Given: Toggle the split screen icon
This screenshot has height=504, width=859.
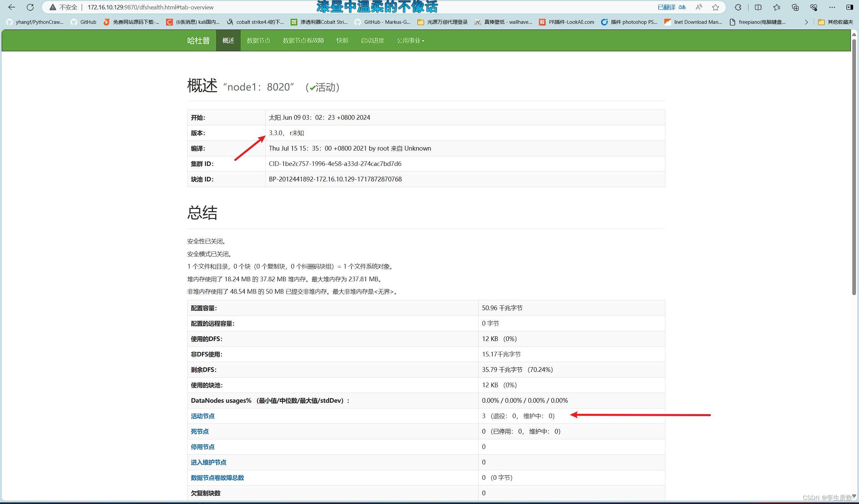Looking at the screenshot, I should coord(758,7).
